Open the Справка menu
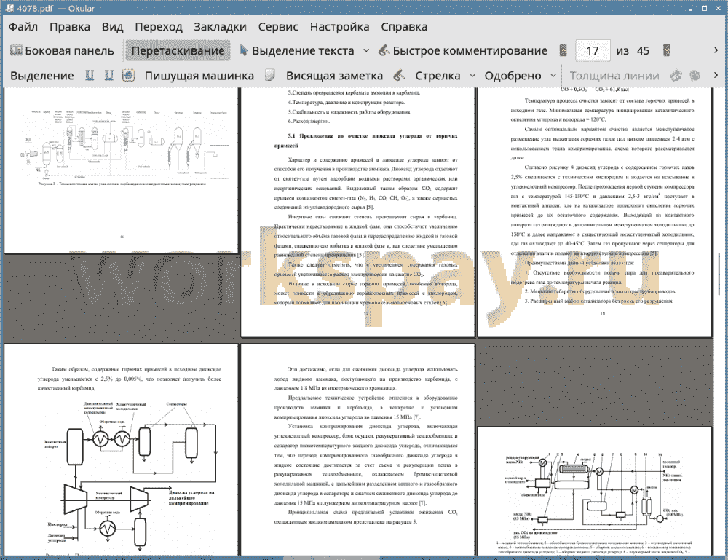 pyautogui.click(x=404, y=27)
